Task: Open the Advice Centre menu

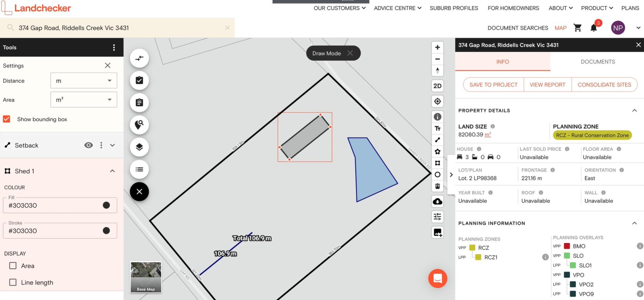Action: point(397,8)
